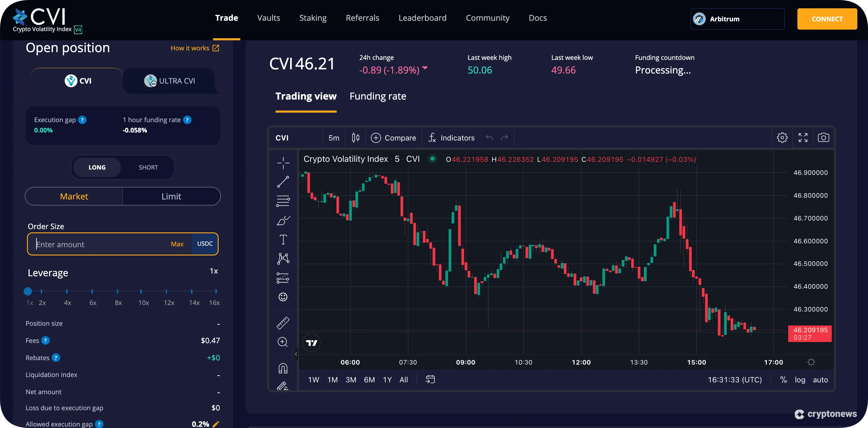The width and height of the screenshot is (868, 428).
Task: Redo last chart action
Action: [504, 138]
